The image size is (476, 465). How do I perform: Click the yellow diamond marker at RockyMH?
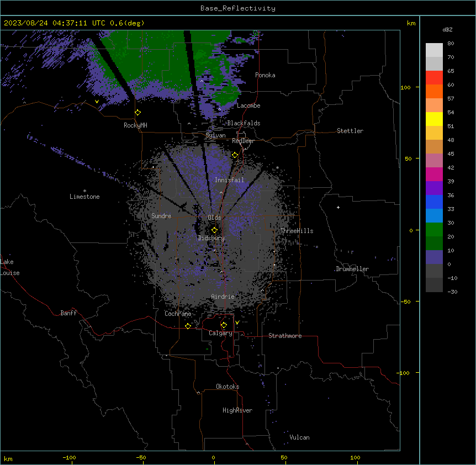click(x=138, y=113)
